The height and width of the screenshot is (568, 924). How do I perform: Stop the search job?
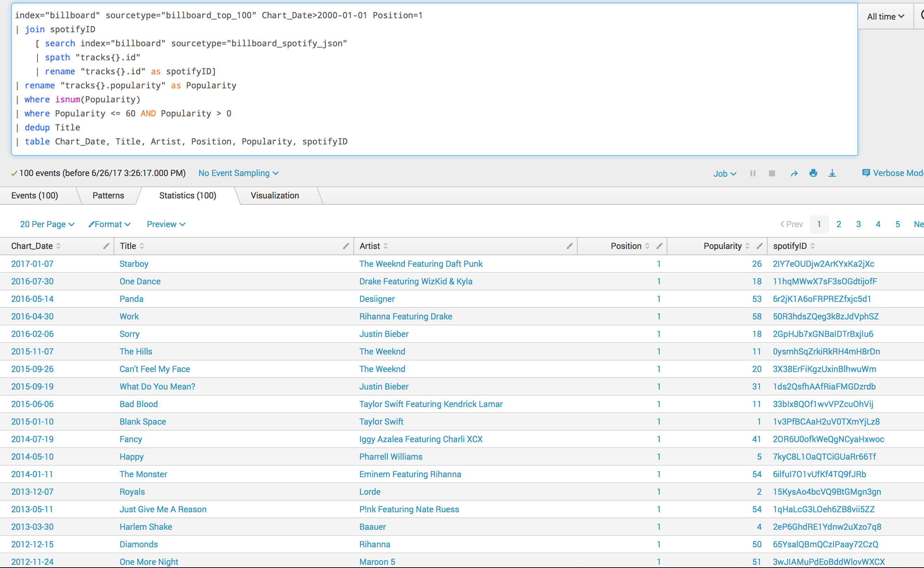(772, 173)
